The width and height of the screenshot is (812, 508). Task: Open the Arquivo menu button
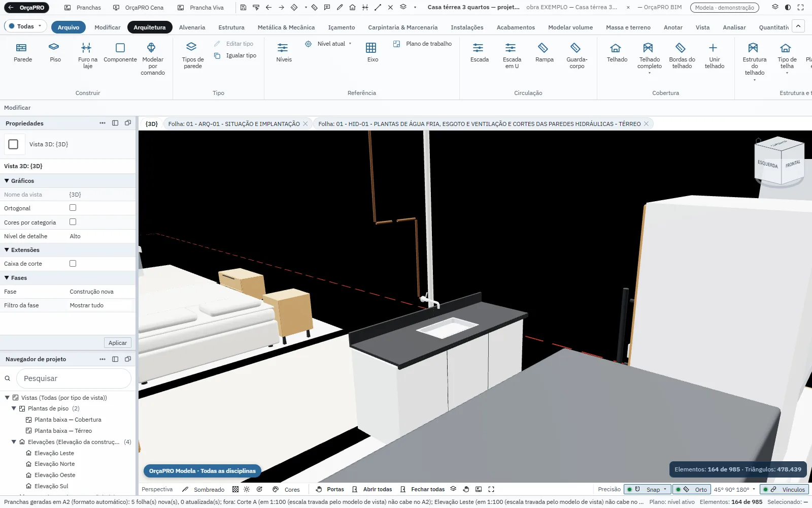pos(69,27)
